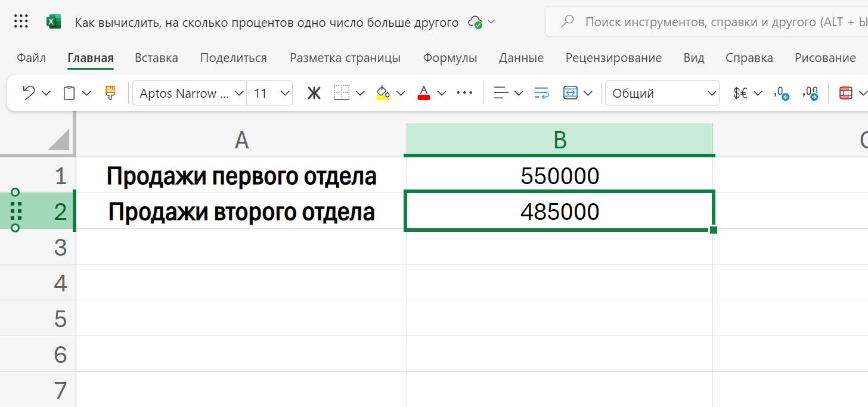Select cell B1 containing 550000

pos(559,176)
